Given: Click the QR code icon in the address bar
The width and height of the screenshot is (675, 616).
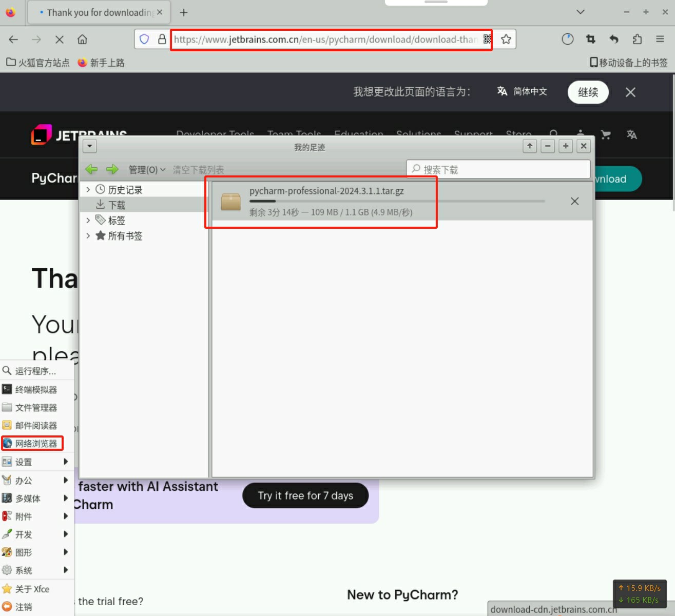Looking at the screenshot, I should point(487,39).
